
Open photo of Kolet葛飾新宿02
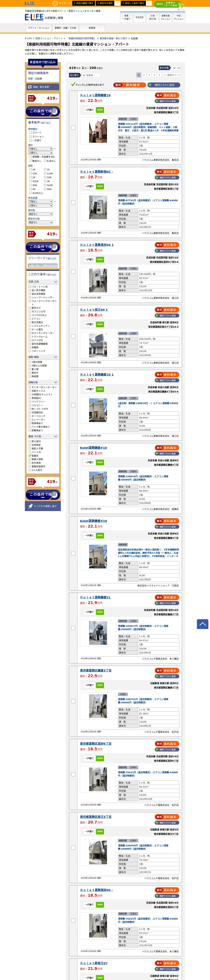[x=98, y=207]
